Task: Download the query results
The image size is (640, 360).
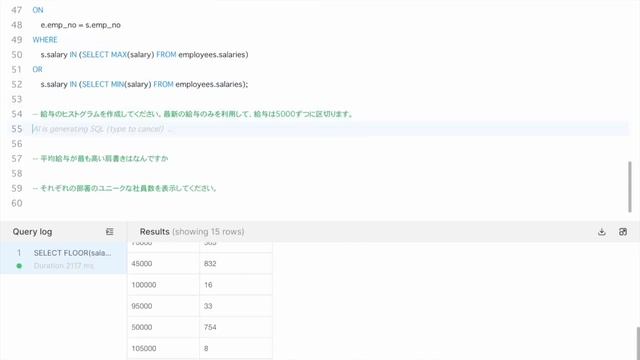Action: [x=602, y=232]
